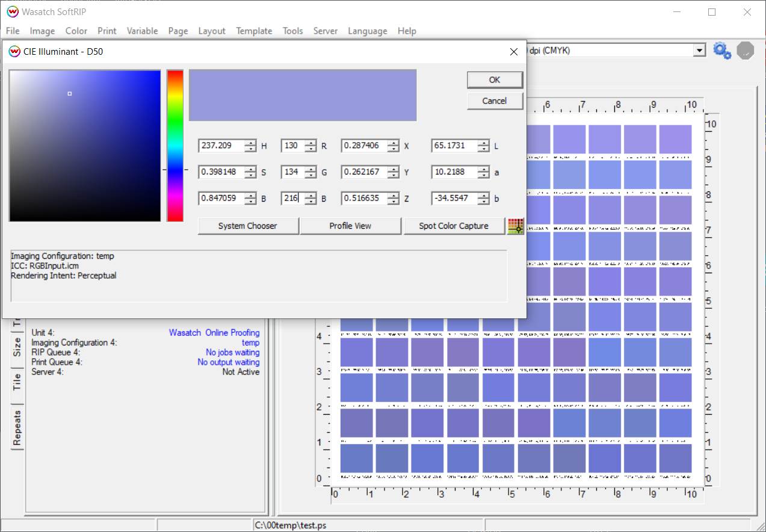Switch to the Size side tab

click(17, 347)
